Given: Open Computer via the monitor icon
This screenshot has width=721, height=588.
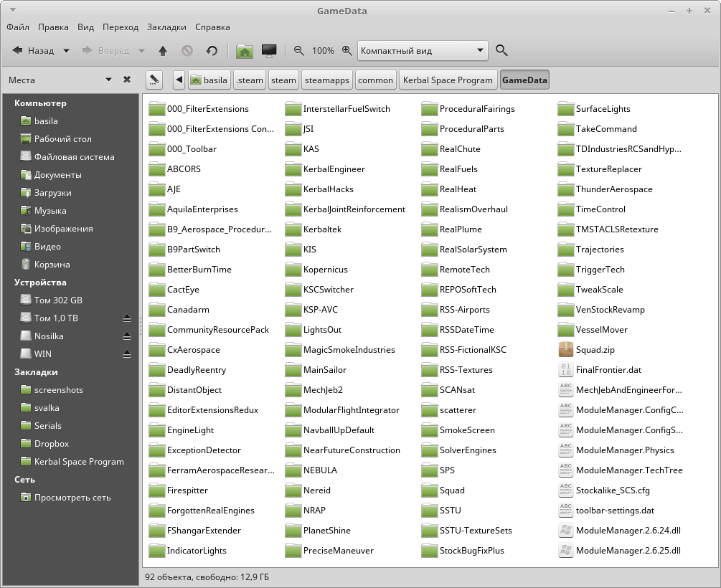Looking at the screenshot, I should click(269, 51).
